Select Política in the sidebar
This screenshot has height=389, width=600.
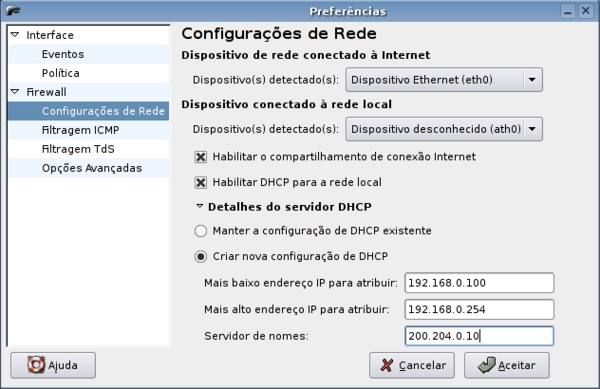[88, 73]
